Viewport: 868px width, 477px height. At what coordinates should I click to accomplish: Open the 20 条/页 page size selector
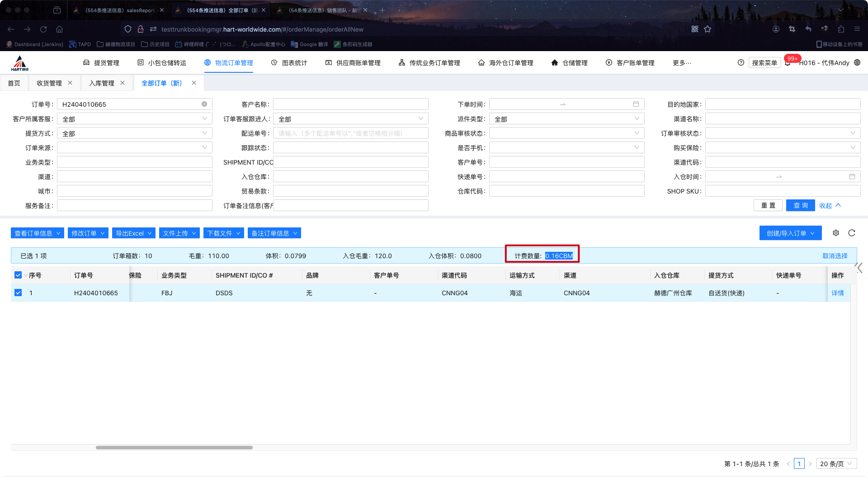pos(836,464)
